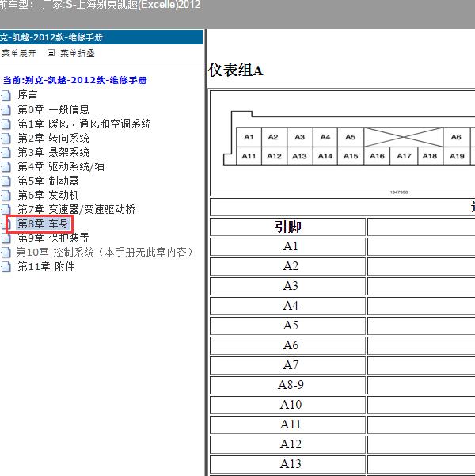This screenshot has width=475, height=476.
Task: Select the A2 table row cell
Action: point(287,266)
